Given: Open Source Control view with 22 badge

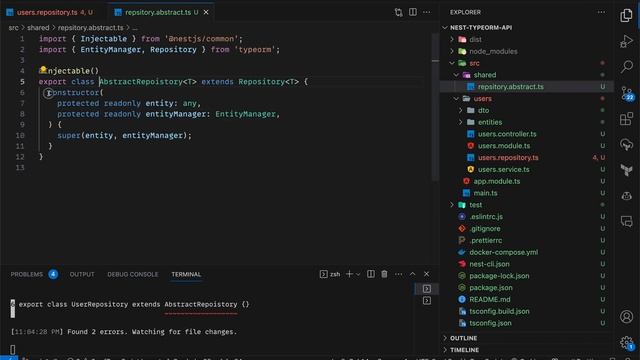Looking at the screenshot, I should point(627,93).
